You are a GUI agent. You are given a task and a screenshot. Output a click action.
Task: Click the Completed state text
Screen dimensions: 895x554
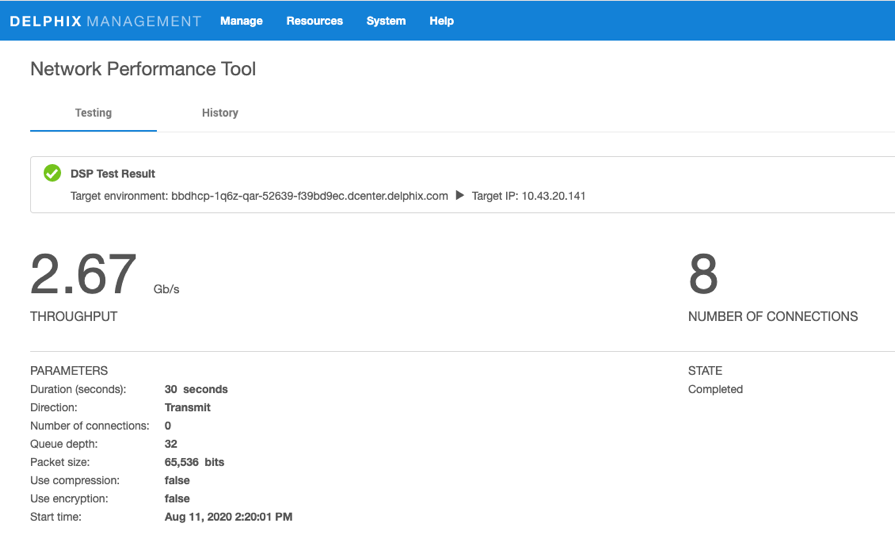pos(715,389)
